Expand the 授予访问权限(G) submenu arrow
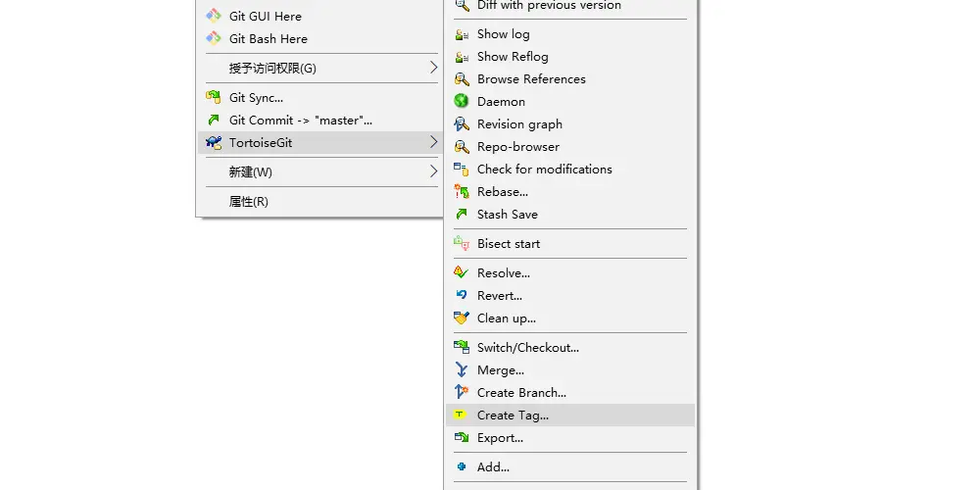The width and height of the screenshot is (980, 490). [x=433, y=67]
